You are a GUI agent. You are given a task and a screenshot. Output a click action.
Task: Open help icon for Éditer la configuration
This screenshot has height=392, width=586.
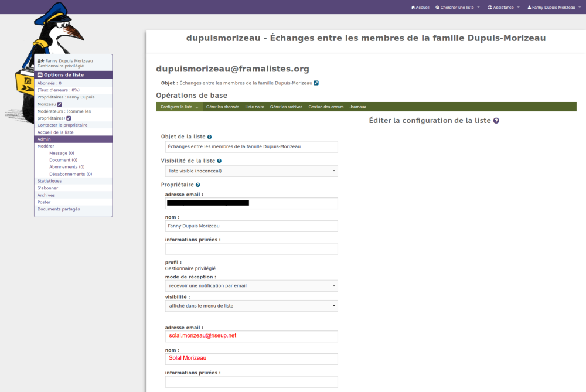click(x=496, y=121)
